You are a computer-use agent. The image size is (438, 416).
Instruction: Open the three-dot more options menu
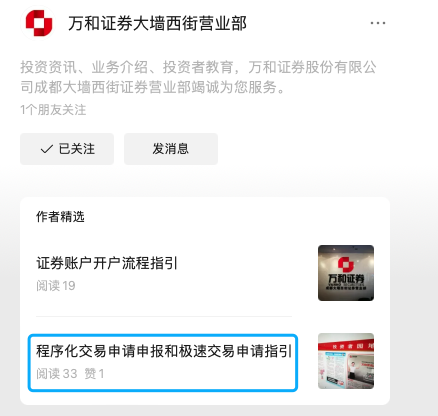378,23
